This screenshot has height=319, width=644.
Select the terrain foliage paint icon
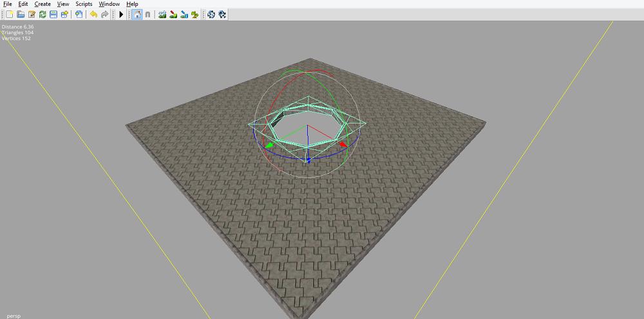(x=194, y=14)
